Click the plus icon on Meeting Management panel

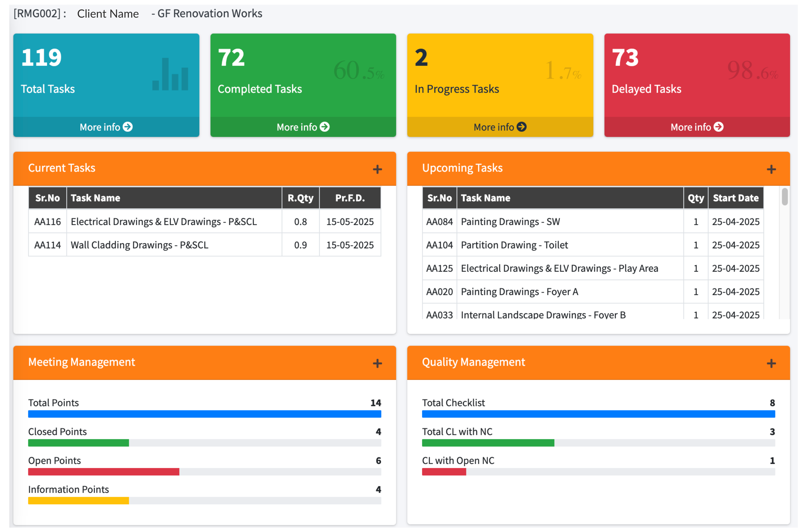tap(378, 363)
